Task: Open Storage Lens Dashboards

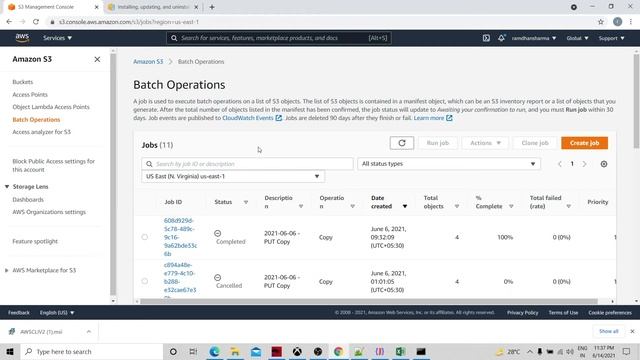Action: pos(28,200)
